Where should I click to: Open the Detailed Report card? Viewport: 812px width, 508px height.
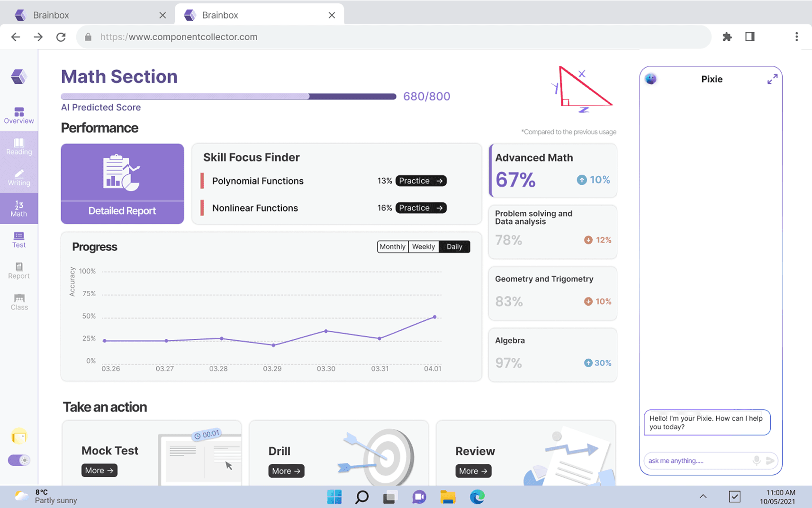click(x=122, y=184)
